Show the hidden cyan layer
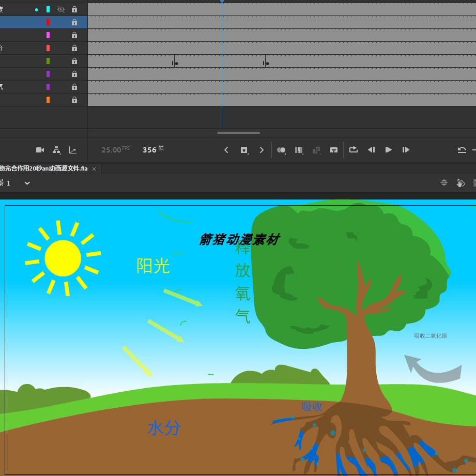476x476 pixels. coord(60,9)
